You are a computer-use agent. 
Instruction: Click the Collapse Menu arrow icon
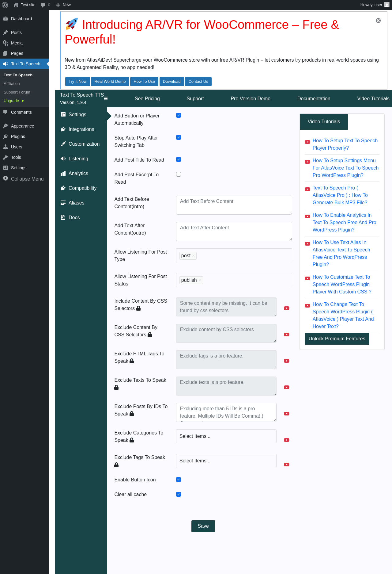[x=6, y=178]
